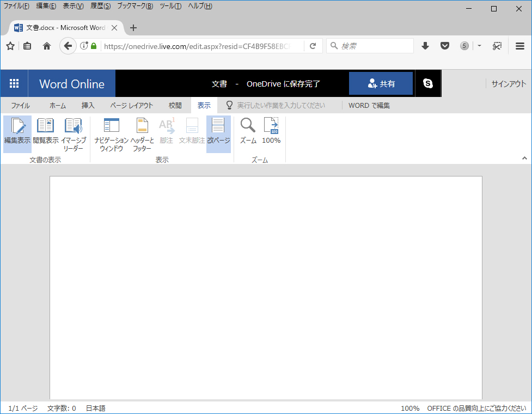Toggle the Navigation pane (ナビゲーション ウィンドウ)

(x=111, y=134)
